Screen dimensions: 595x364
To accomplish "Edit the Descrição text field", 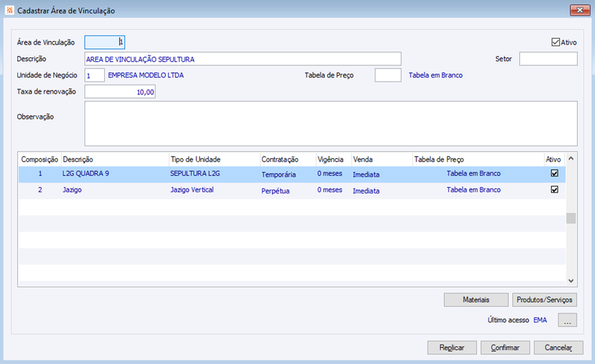I will coord(243,59).
